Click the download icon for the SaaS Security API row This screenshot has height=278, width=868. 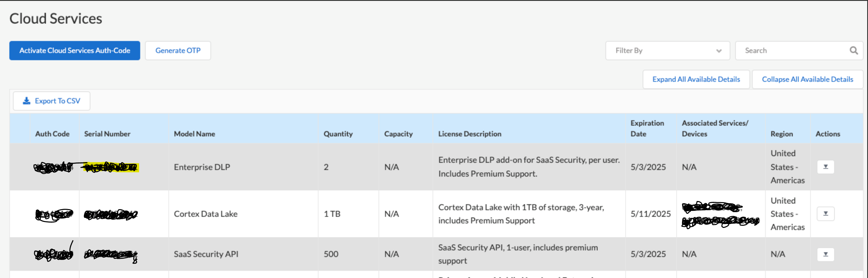click(826, 254)
